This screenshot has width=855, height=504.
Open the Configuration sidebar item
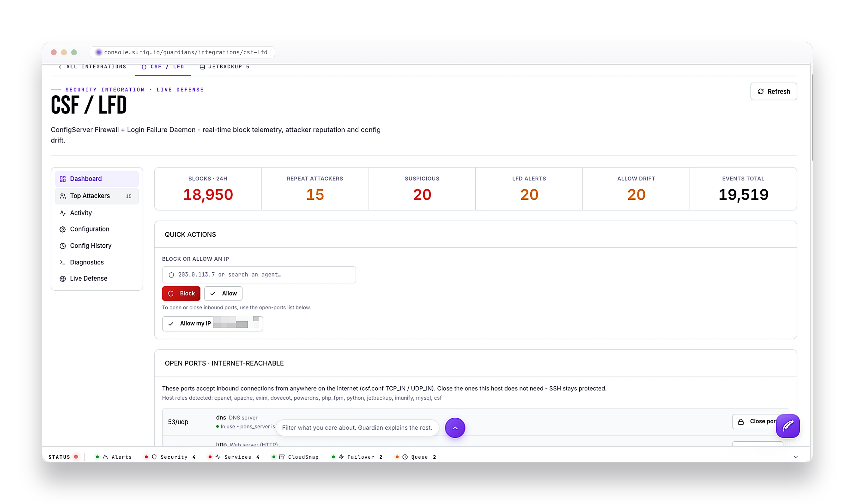(97, 229)
